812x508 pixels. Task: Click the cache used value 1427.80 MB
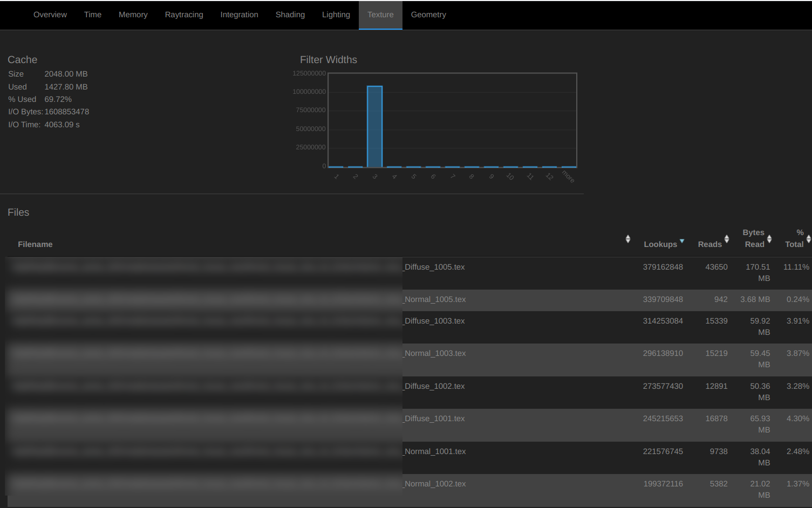(66, 87)
